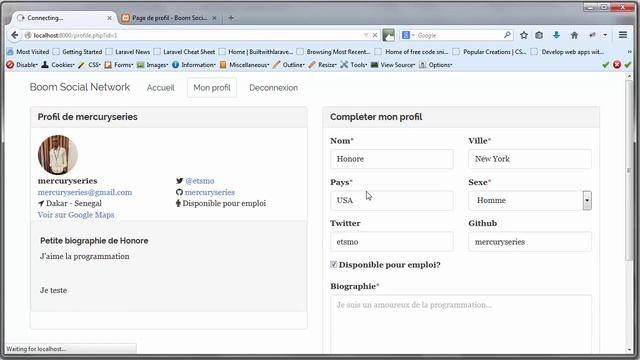Open the downloads arrow icon

tap(556, 36)
